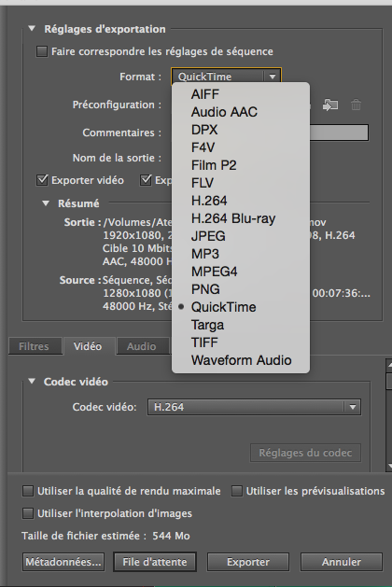Tick Utiliser l'interpolation d'images checkbox
Image resolution: width=392 pixels, height=587 pixels.
[x=28, y=513]
